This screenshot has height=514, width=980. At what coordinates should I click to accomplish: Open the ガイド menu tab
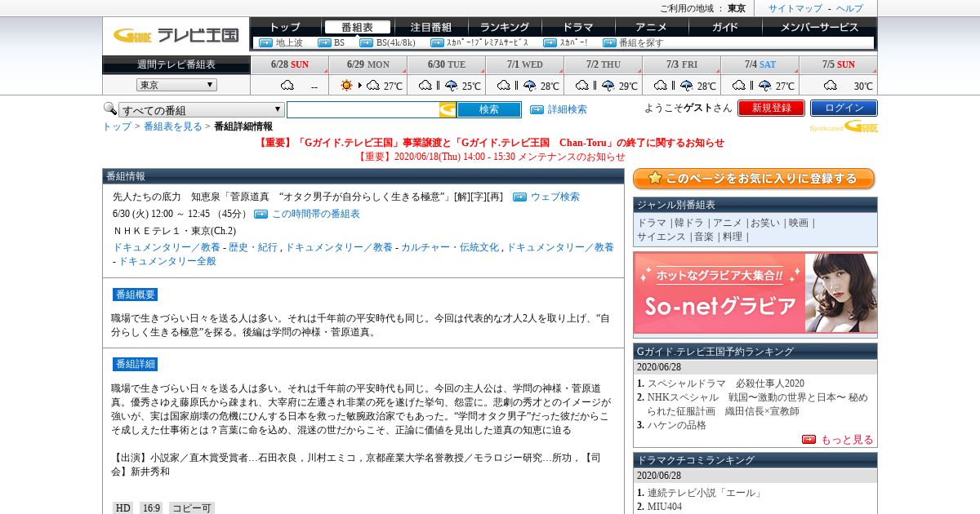[x=724, y=27]
